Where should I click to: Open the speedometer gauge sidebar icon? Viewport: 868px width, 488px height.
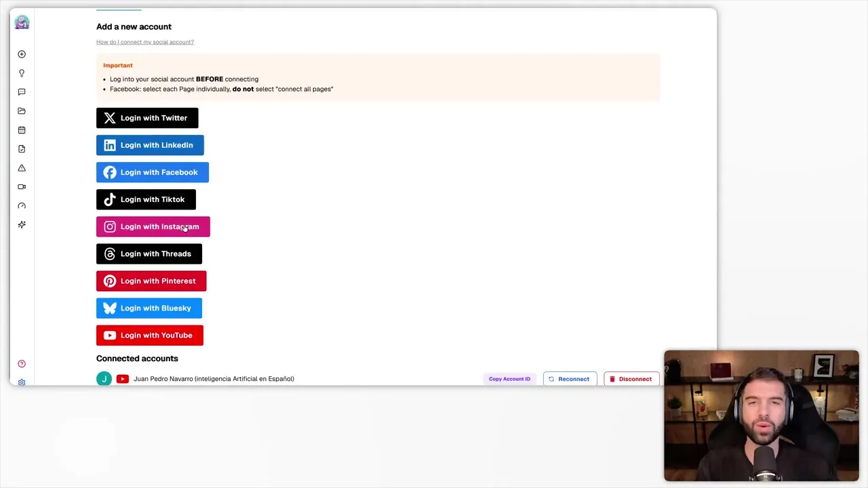coord(22,206)
